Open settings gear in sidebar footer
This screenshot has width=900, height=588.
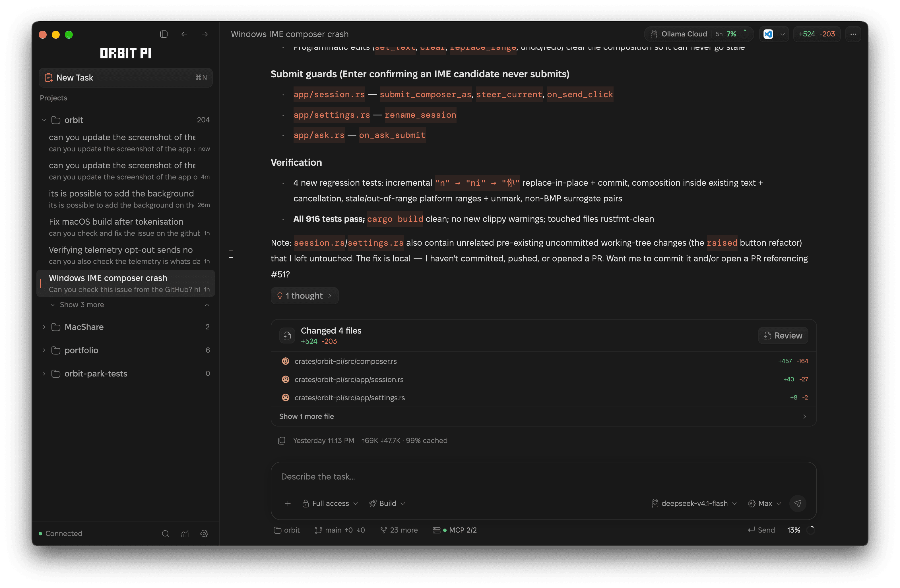pyautogui.click(x=204, y=533)
